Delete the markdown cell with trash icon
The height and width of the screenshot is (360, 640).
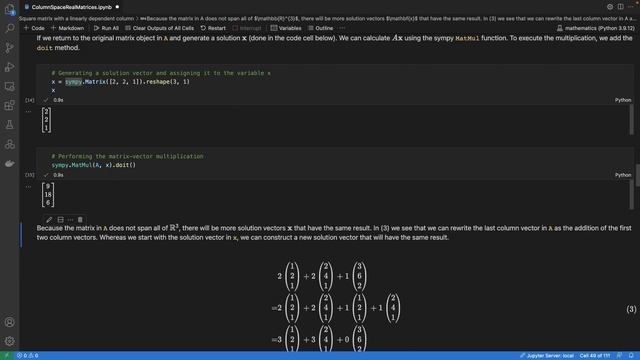[80, 220]
